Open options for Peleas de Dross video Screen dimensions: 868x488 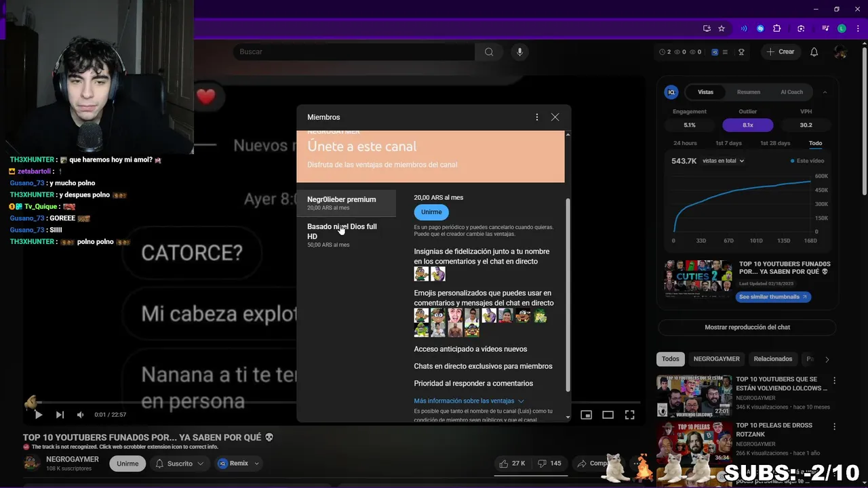coord(835,427)
